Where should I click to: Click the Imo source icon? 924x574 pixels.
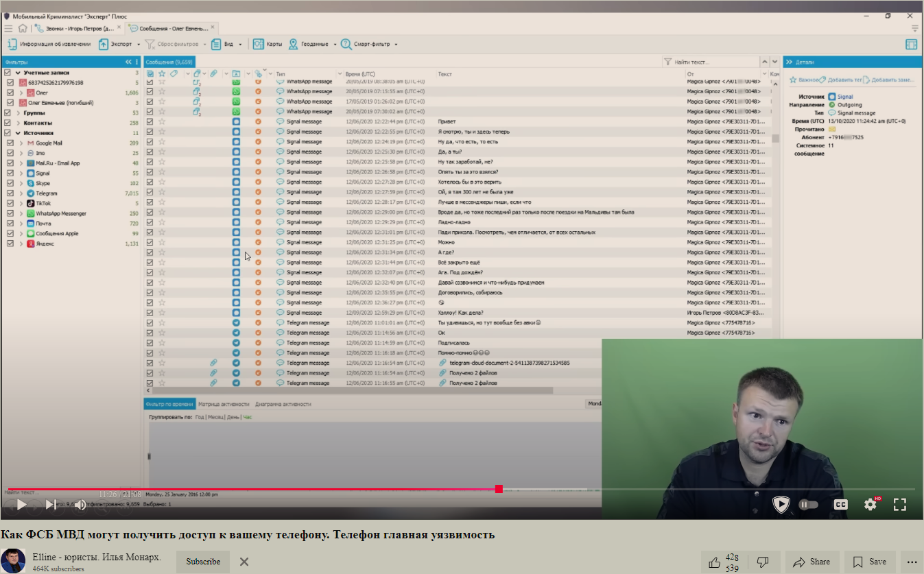pos(31,153)
